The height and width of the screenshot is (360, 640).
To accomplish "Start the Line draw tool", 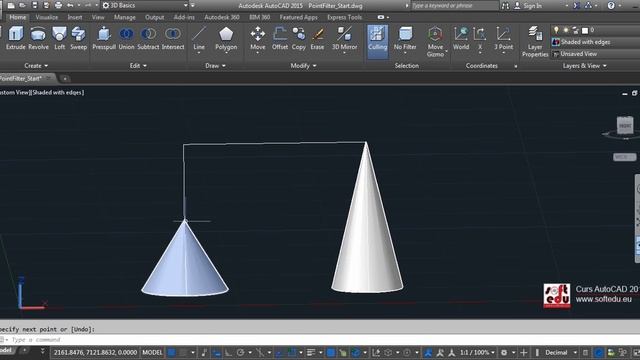I will click(199, 39).
